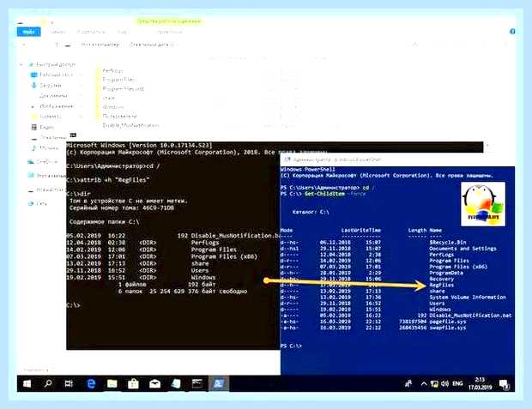Image resolution: width=532 pixels, height=409 pixels.
Task: Select Disable_MusNotification file in Explorer
Action: pos(130,125)
